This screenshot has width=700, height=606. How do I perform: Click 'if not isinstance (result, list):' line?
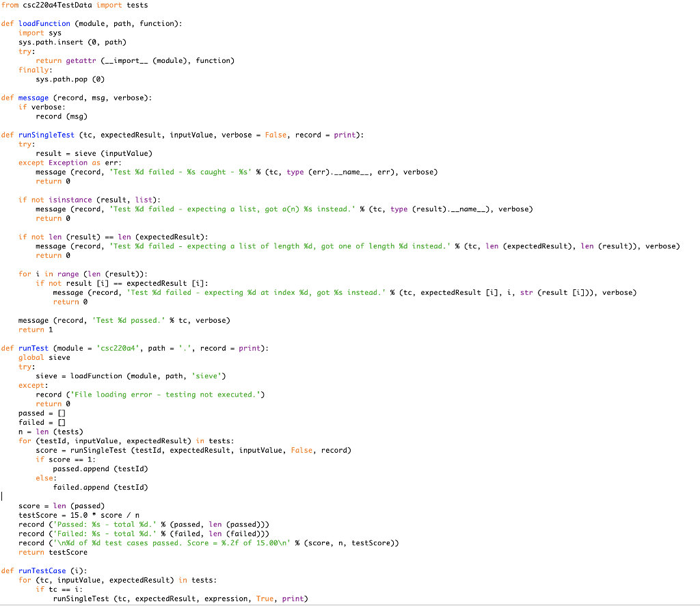tap(90, 200)
